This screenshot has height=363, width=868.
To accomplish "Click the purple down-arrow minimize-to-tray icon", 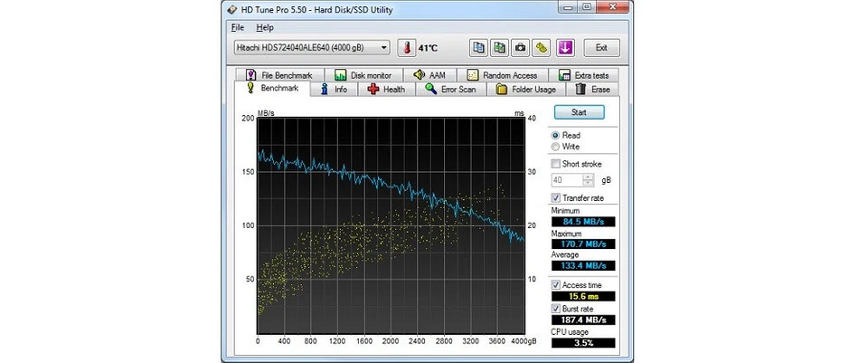I will click(565, 48).
